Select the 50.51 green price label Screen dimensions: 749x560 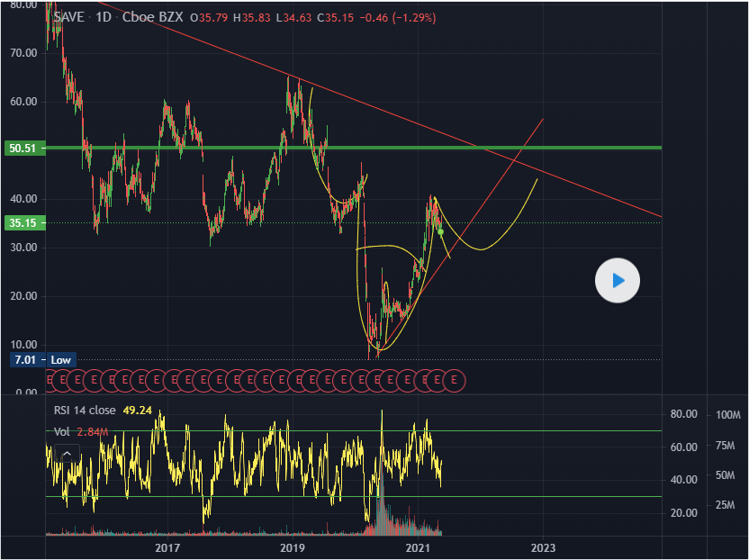pos(25,149)
